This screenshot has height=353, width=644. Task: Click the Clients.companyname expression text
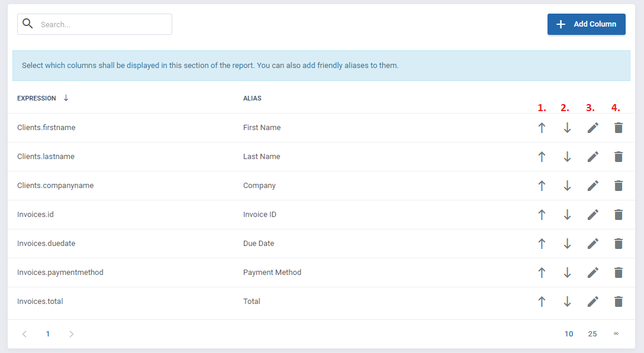click(56, 186)
